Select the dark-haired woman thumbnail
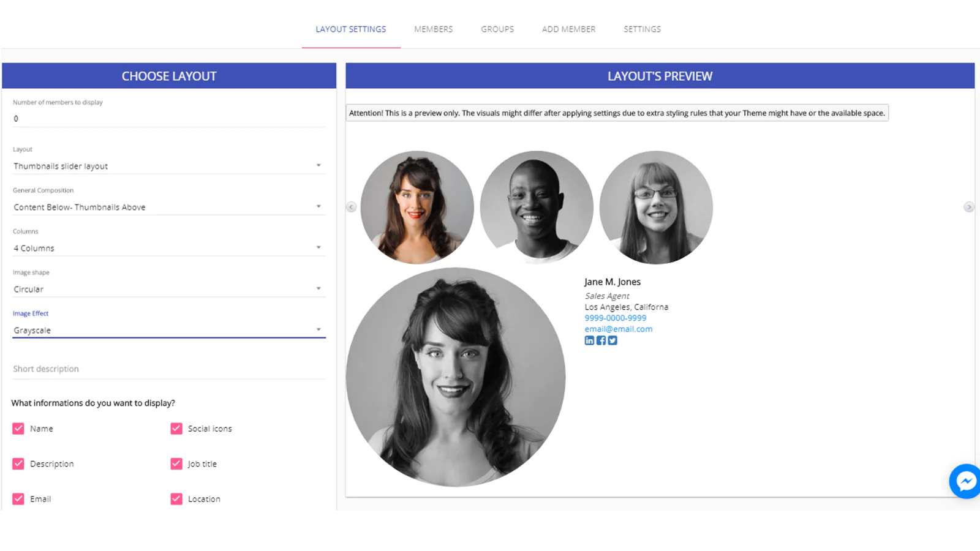The image size is (980, 551). point(417,208)
